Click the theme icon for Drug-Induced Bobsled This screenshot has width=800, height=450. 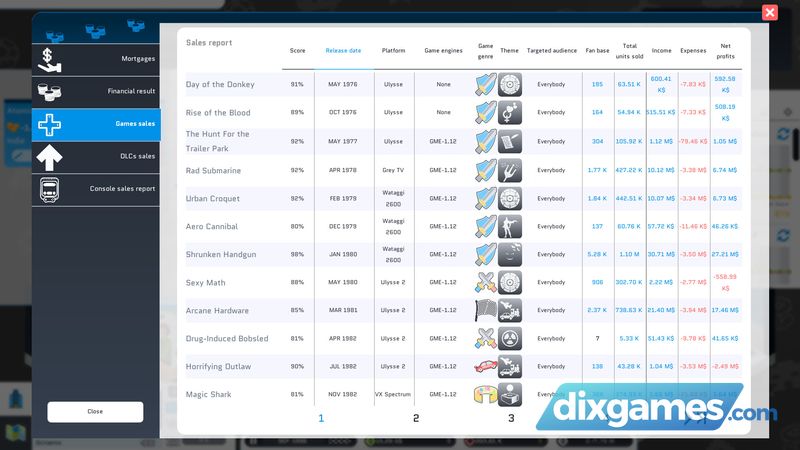point(510,338)
